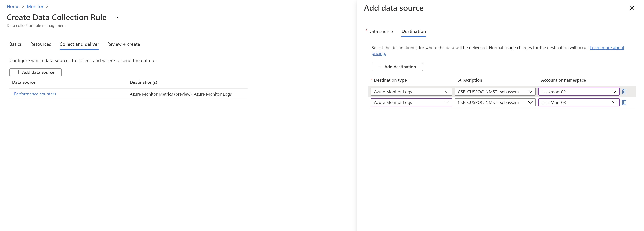Click the Add data source button
Screen dimensions: 644x231
tap(36, 72)
